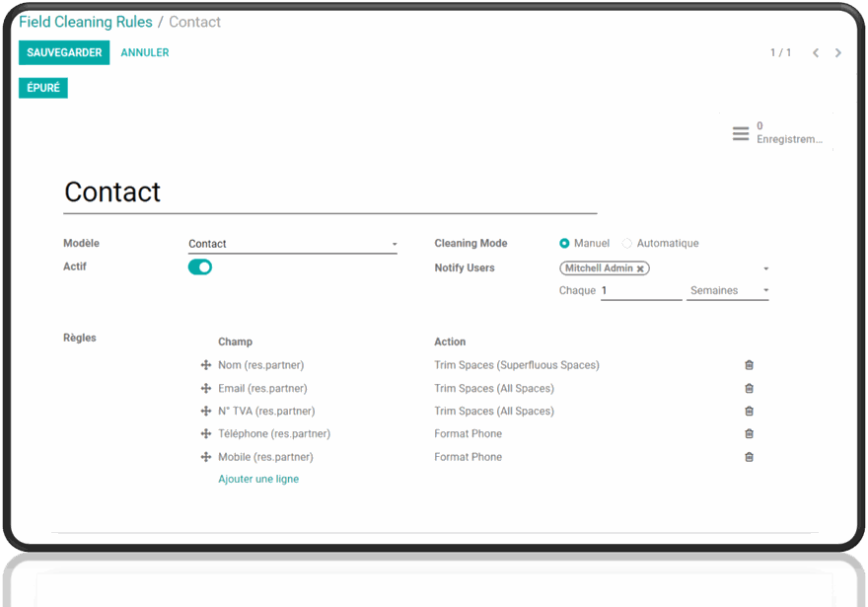868x607 pixels.
Task: Click SAUVEGARDER to save the record
Action: pos(63,52)
